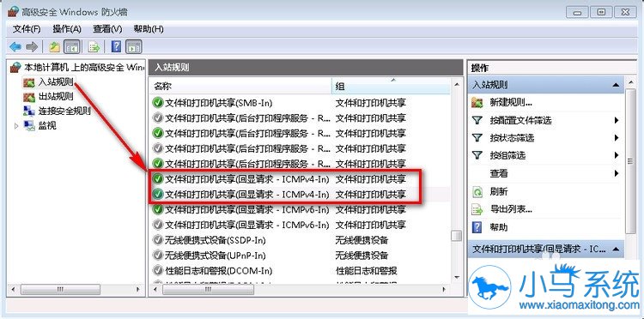
Task: Open the 按状态筛选 submenu arrow
Action: (617, 138)
